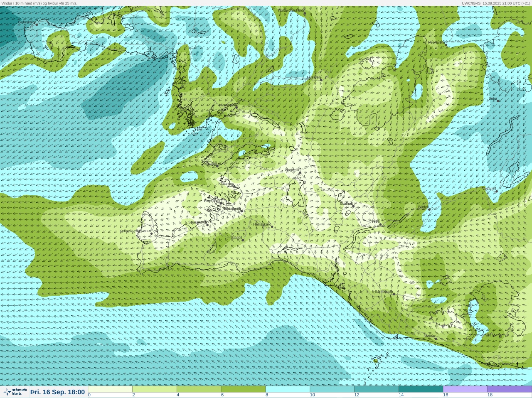
Task: Select the purple legend swatch above 18 m/s
Action: coord(510,389)
